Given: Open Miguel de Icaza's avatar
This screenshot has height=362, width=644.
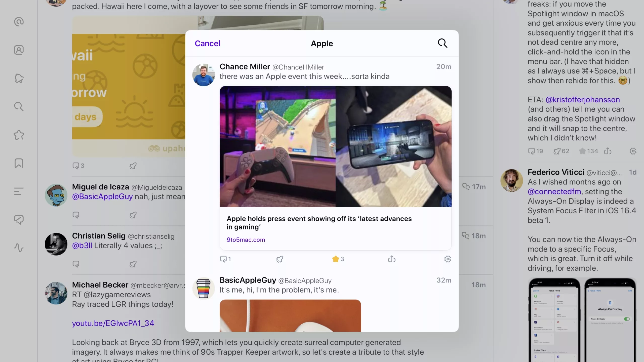Looking at the screenshot, I should (56, 195).
